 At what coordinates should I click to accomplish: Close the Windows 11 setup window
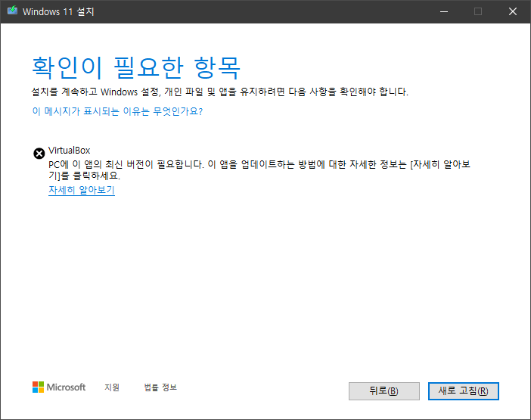click(513, 11)
